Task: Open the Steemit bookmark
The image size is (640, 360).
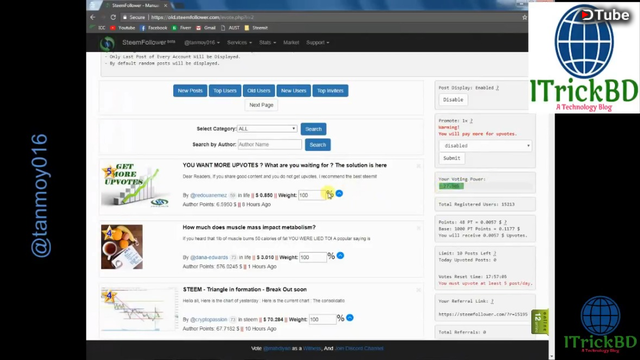Action: pyautogui.click(x=256, y=28)
